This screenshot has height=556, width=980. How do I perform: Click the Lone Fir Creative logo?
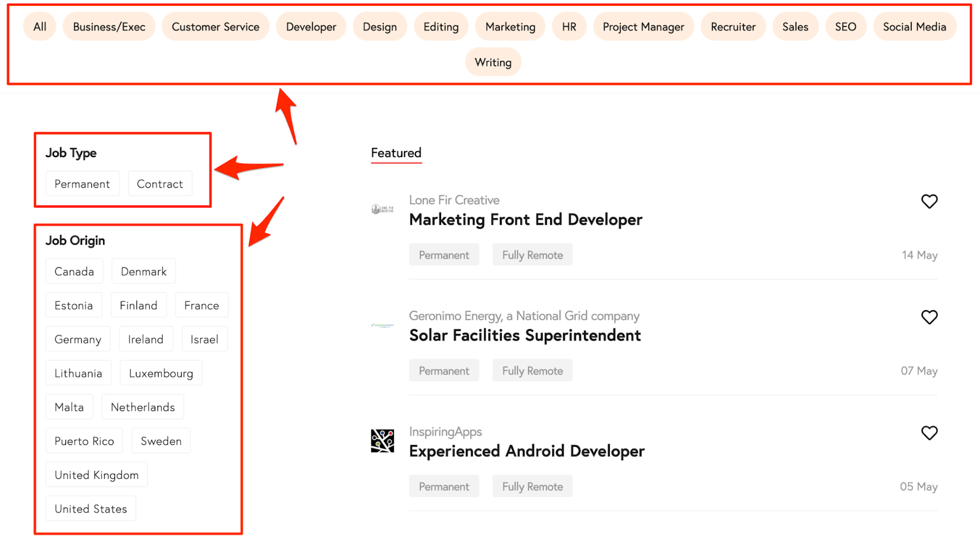point(383,209)
